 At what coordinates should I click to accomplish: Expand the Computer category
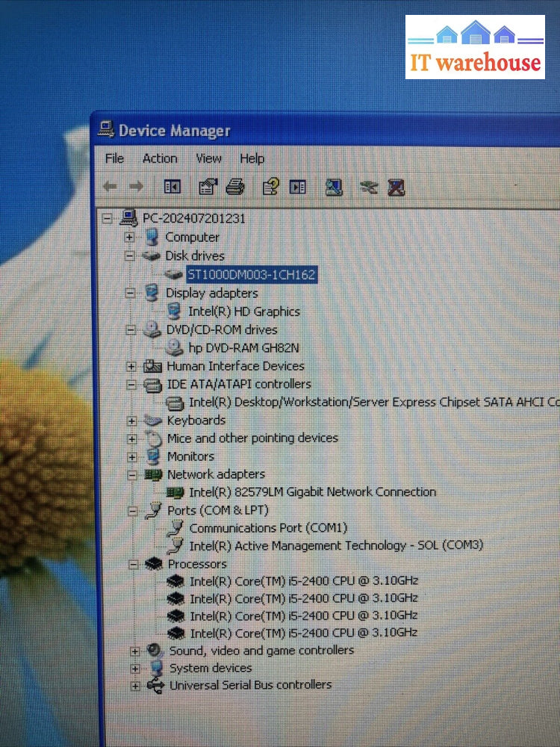[129, 237]
